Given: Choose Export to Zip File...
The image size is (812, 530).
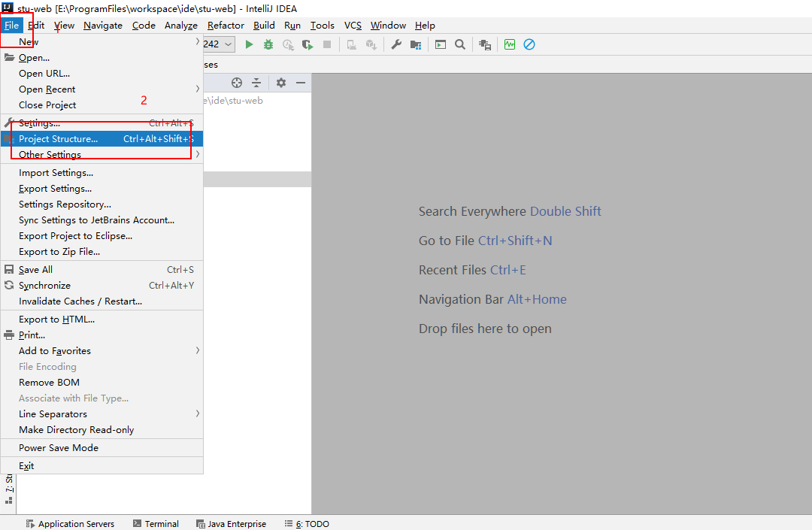Looking at the screenshot, I should (x=101, y=252).
